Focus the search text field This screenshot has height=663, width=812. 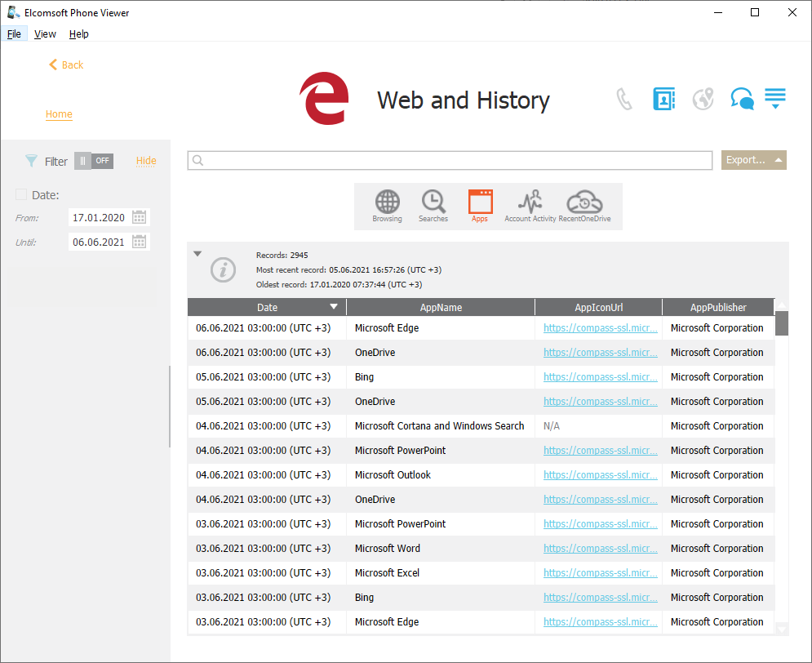450,161
